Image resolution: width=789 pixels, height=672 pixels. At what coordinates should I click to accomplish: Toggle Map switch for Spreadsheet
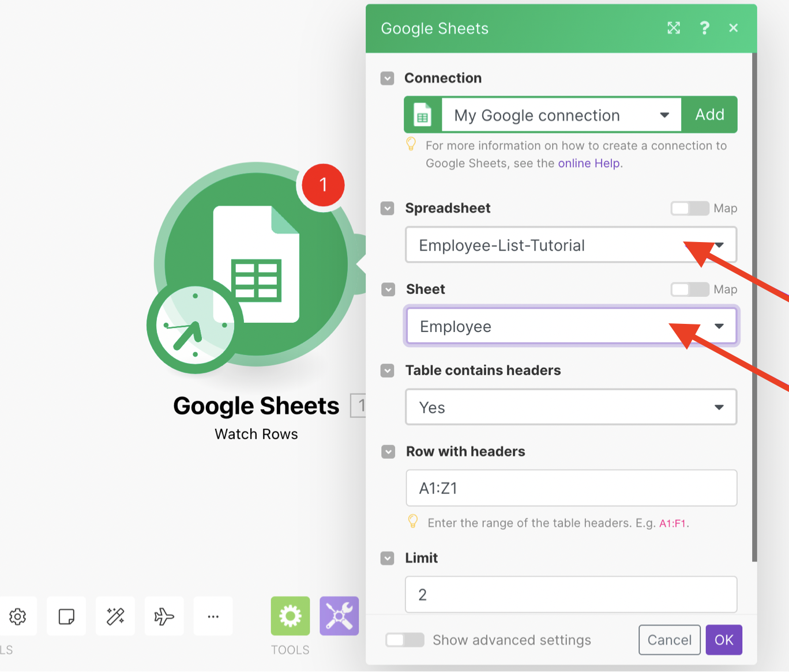(690, 209)
